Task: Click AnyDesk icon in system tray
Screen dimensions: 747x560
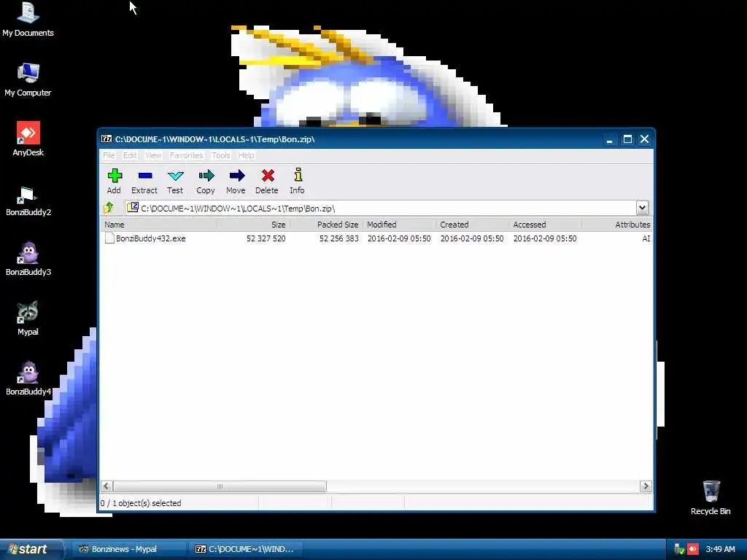Action: click(693, 549)
